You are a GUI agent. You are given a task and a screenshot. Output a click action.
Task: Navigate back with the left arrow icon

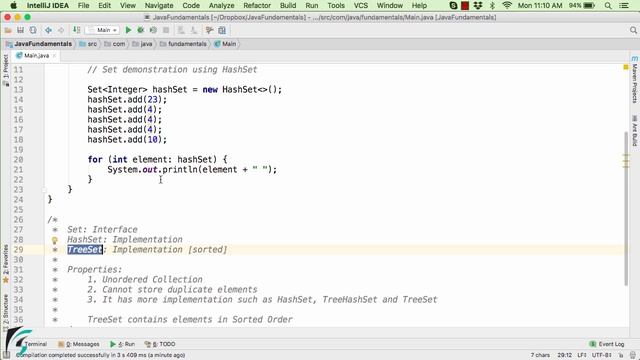[48, 30]
